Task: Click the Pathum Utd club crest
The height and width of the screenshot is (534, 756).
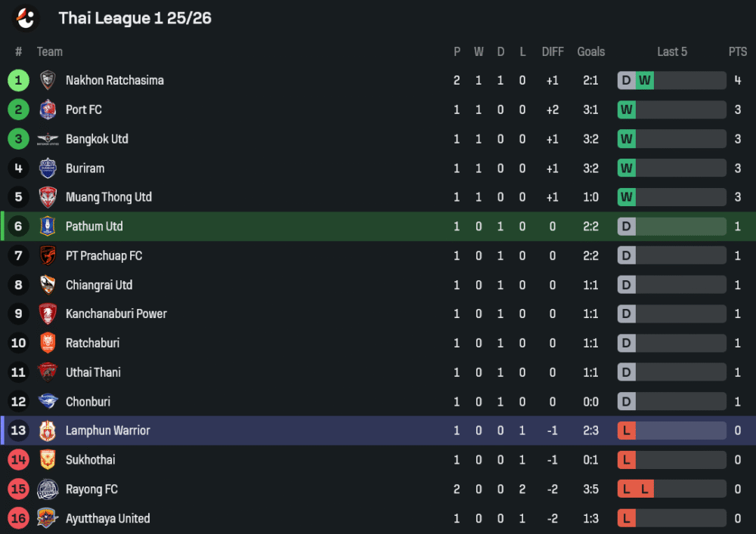Action: click(48, 227)
